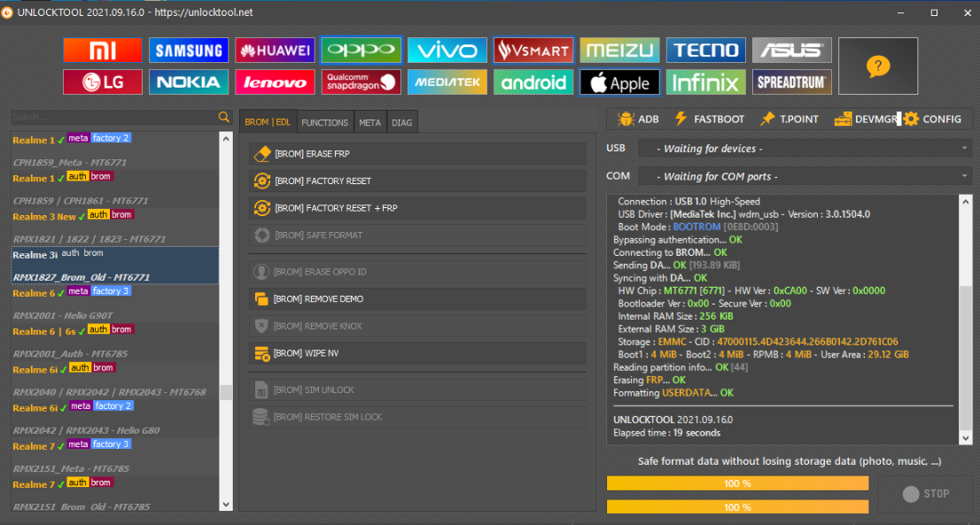Select Realme 6 | 6s auth brom entry
Screen dimensions: 980x525
tap(115, 342)
